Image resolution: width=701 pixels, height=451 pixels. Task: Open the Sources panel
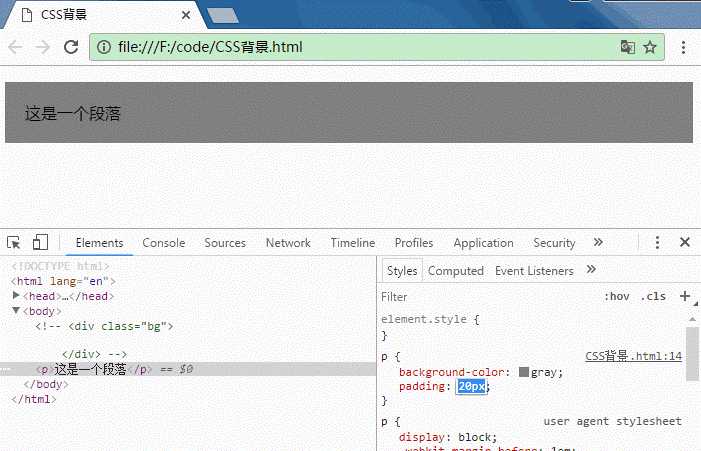tap(225, 243)
